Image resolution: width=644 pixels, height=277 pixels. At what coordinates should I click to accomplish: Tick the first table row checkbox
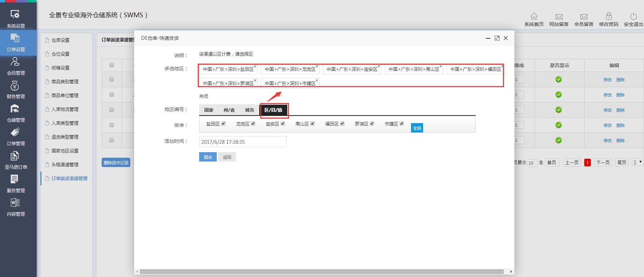tap(111, 79)
